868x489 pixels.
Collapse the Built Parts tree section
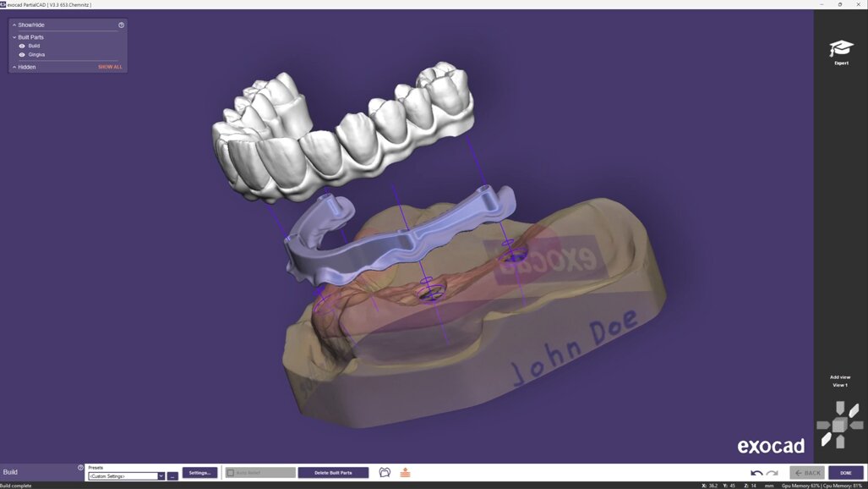coord(14,36)
